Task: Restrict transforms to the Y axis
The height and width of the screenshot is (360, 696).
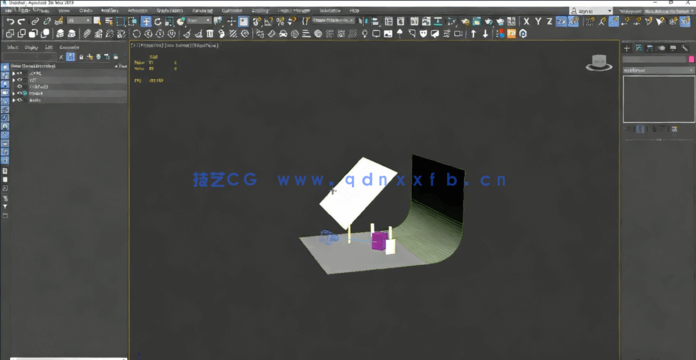Action: click(538, 21)
